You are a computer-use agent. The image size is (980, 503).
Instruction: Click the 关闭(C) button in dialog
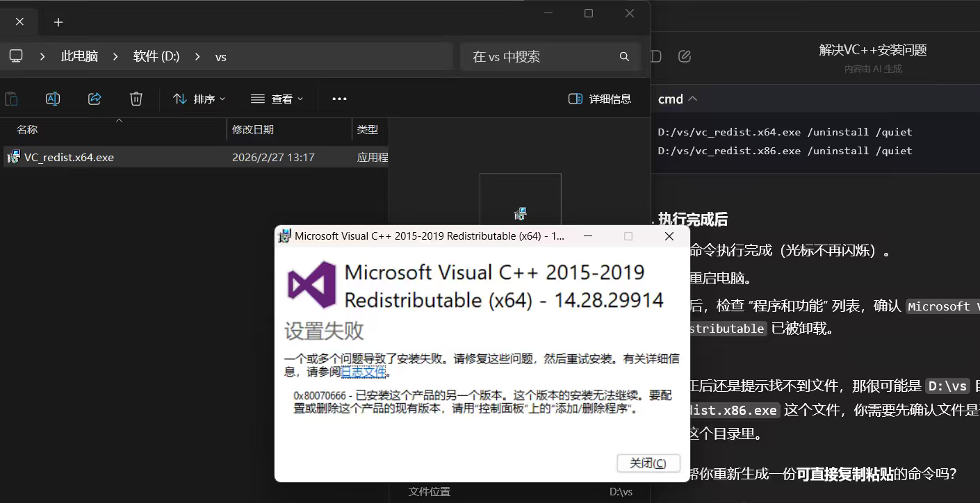pos(648,463)
